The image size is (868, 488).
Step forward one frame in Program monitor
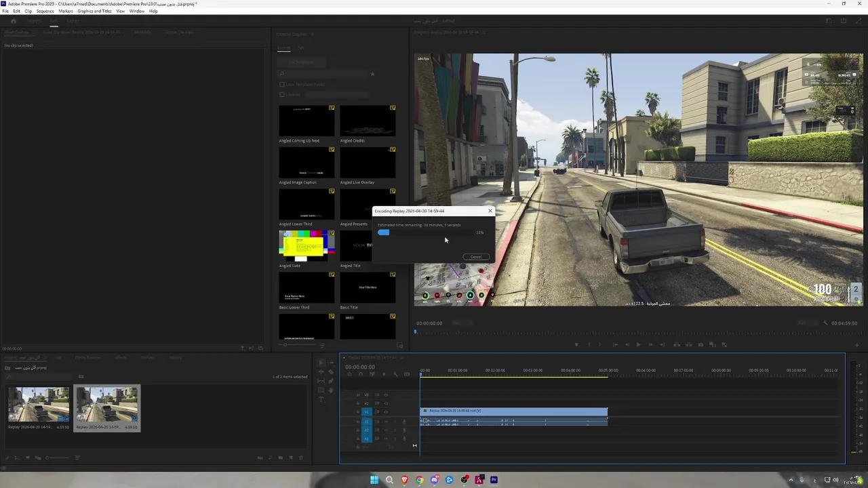click(x=650, y=344)
